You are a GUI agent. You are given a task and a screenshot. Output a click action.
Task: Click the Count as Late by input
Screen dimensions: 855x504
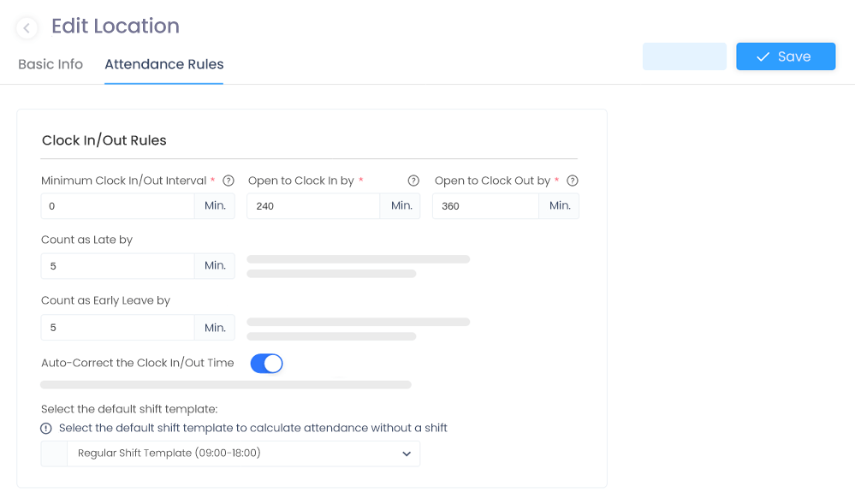pos(118,266)
